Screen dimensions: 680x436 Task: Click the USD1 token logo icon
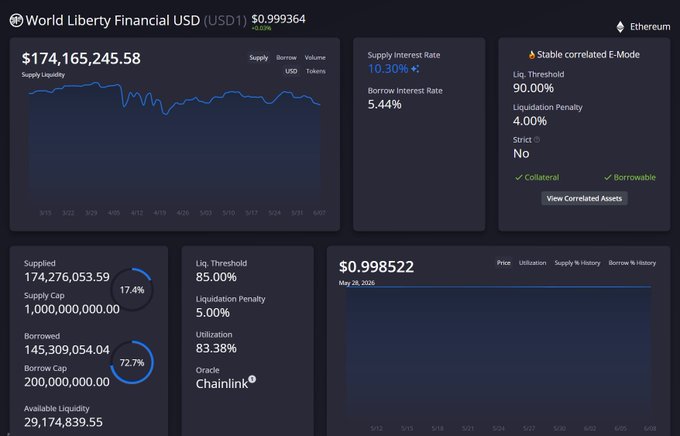click(x=16, y=20)
